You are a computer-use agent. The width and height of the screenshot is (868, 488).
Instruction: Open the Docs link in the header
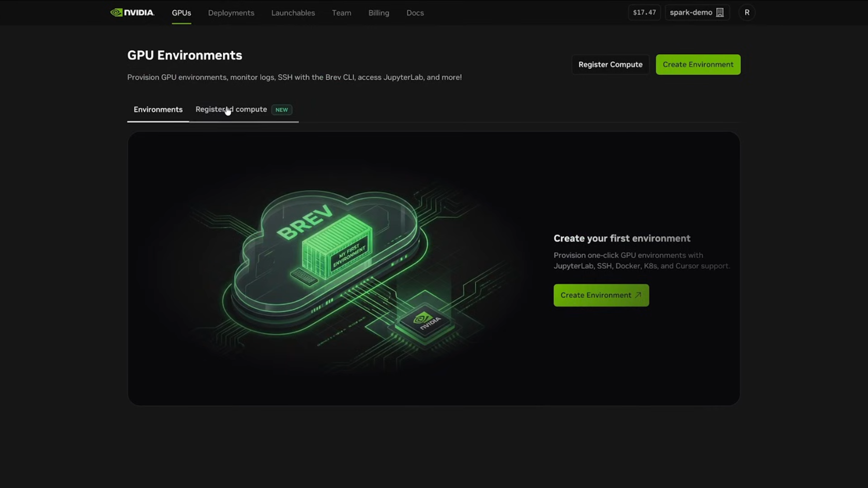coord(415,13)
